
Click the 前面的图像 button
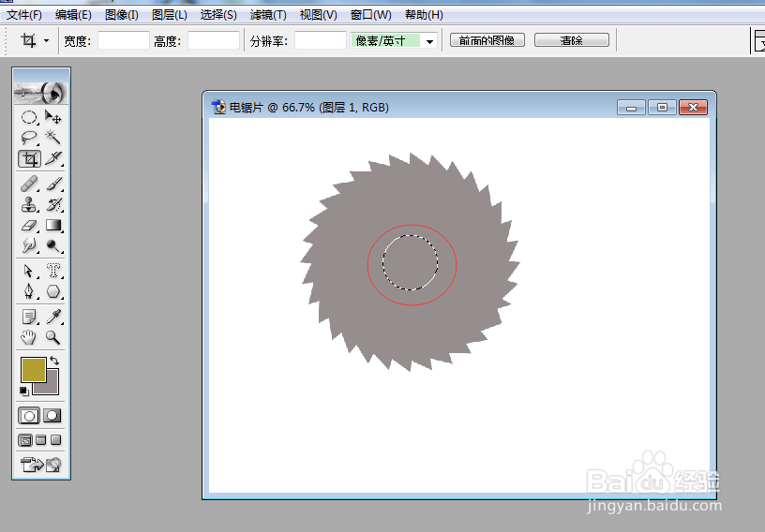[487, 40]
